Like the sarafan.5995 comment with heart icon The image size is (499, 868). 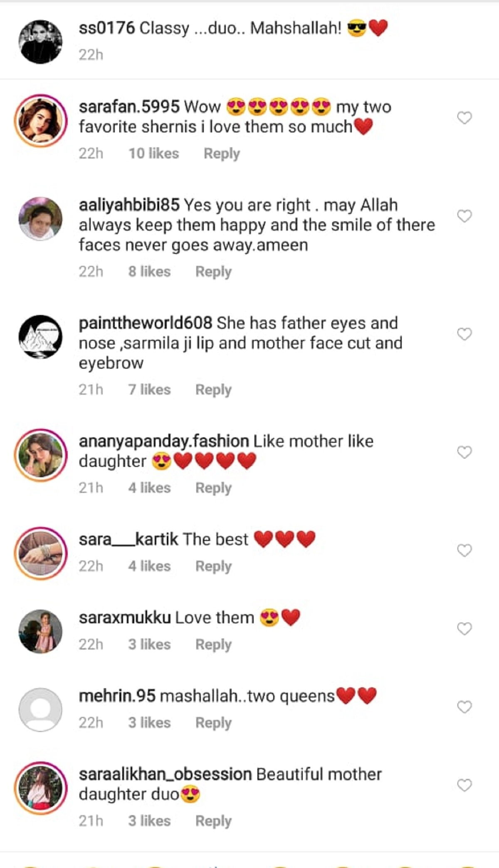pos(464,118)
